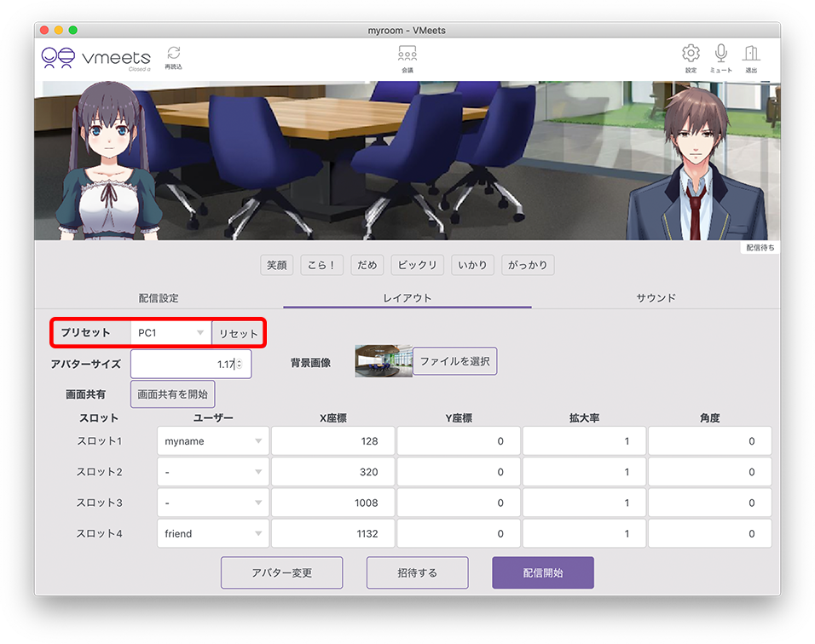Open the スロット2 user dropdown

point(212,471)
